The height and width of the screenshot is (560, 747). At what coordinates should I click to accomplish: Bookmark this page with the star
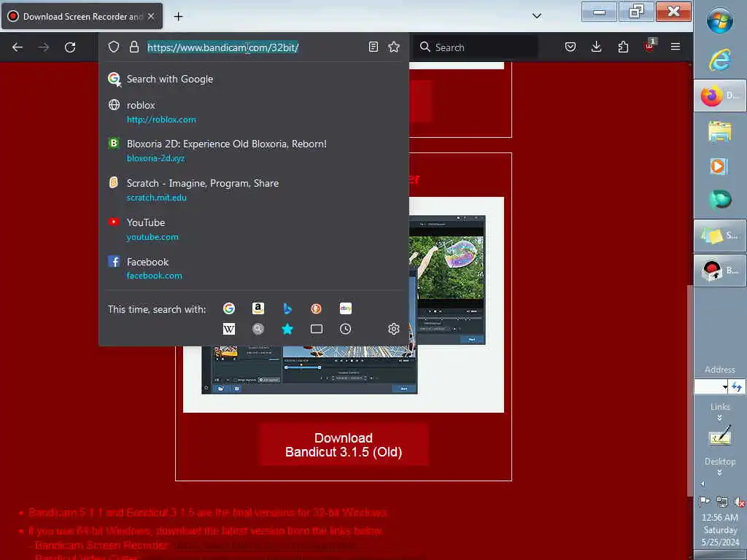[394, 47]
